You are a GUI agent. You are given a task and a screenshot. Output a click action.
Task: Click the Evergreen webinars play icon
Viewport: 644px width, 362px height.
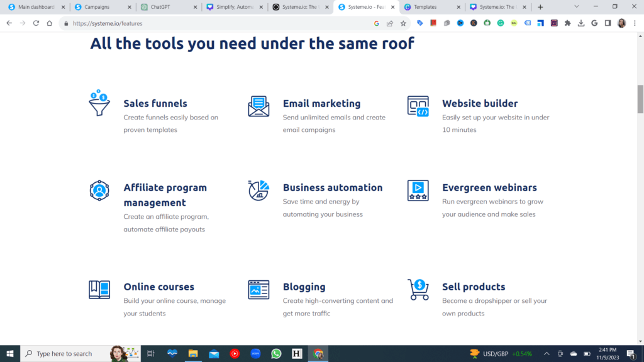tap(418, 190)
